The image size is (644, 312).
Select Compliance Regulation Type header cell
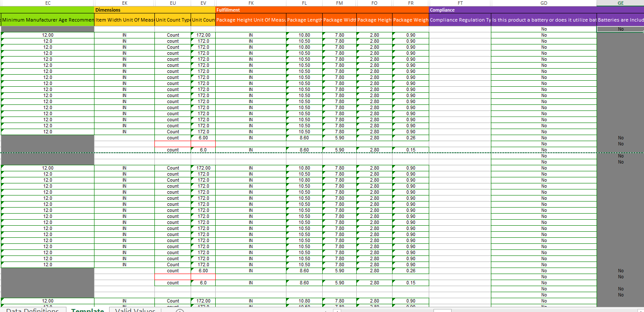tap(460, 20)
